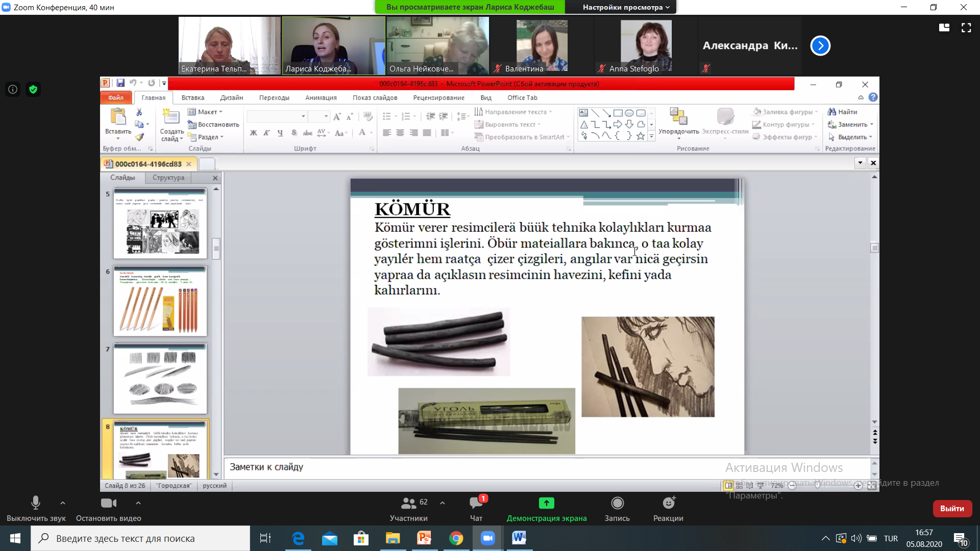
Task: Open Windows Start menu
Action: tap(15, 538)
